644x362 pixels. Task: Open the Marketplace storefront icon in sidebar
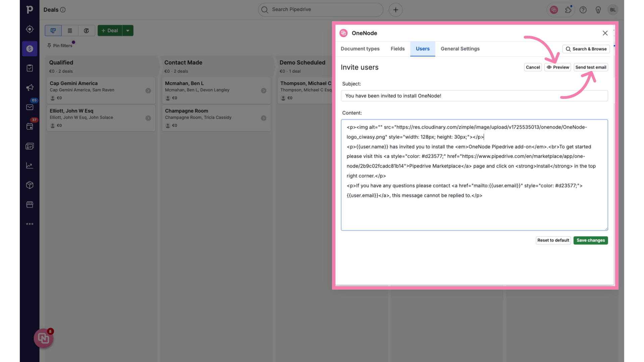pos(30,204)
